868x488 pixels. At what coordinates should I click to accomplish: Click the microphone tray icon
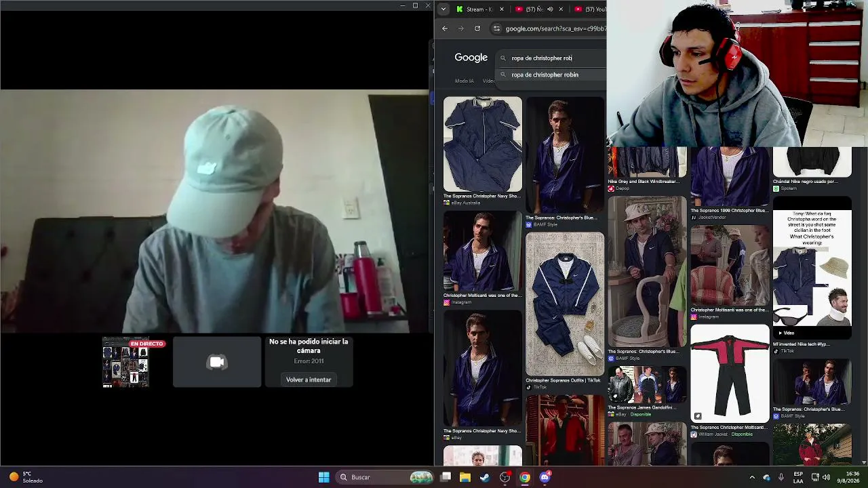tap(781, 477)
